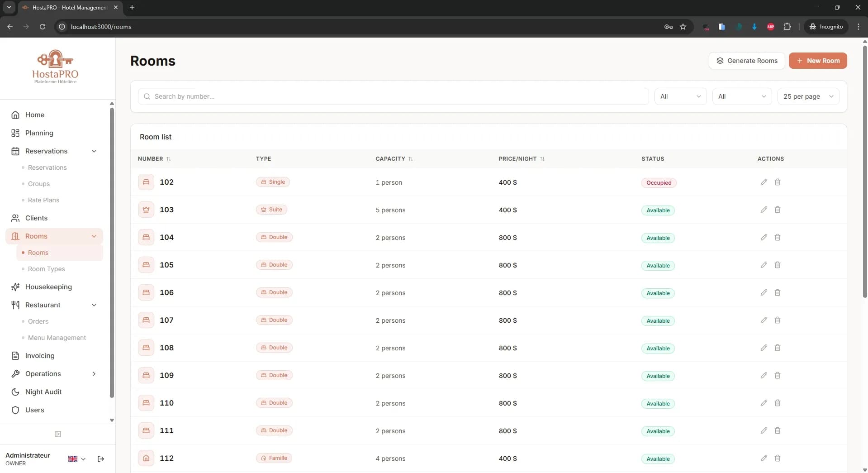Open the language flag selector dropdown
This screenshot has width=868, height=473.
coord(76,459)
